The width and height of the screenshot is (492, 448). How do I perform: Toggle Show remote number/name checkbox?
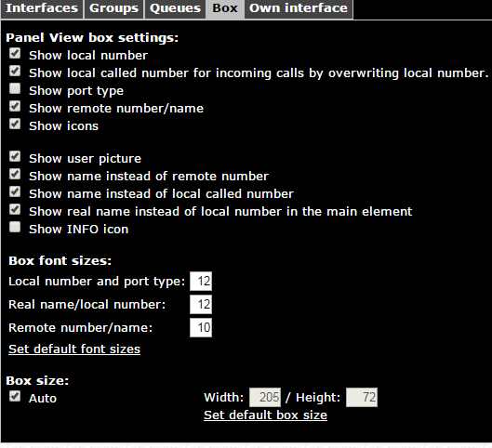(x=15, y=106)
